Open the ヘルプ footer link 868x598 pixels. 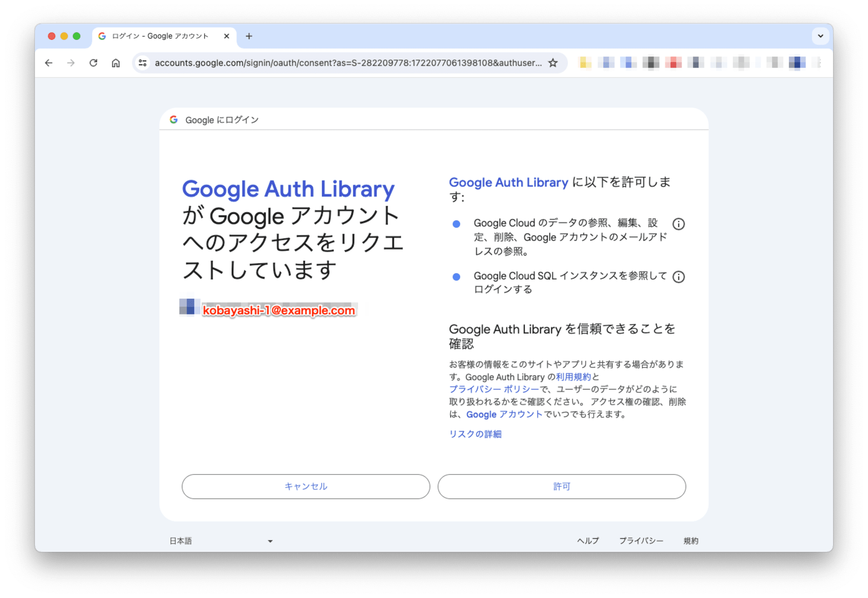click(588, 541)
